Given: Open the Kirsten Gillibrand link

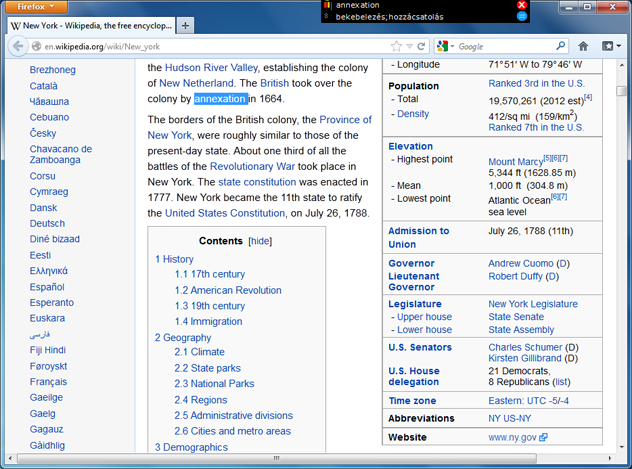Looking at the screenshot, I should (525, 358).
